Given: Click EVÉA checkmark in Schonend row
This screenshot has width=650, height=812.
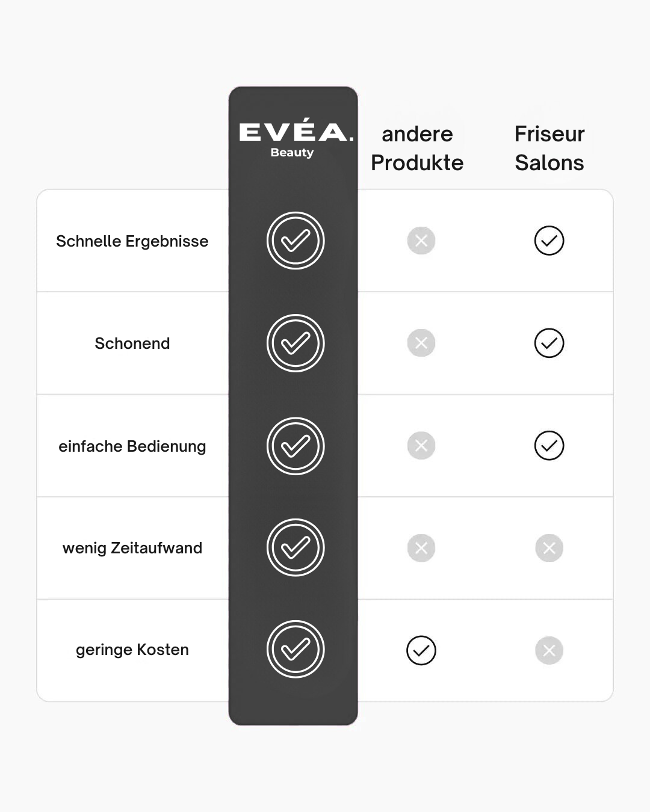Looking at the screenshot, I should (296, 343).
